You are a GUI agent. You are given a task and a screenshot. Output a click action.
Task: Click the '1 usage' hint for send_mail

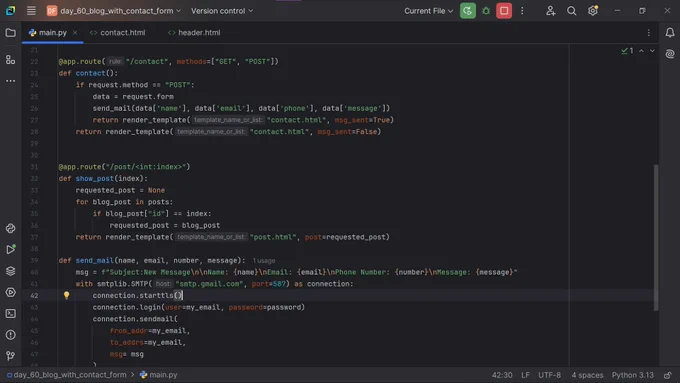[x=264, y=261]
